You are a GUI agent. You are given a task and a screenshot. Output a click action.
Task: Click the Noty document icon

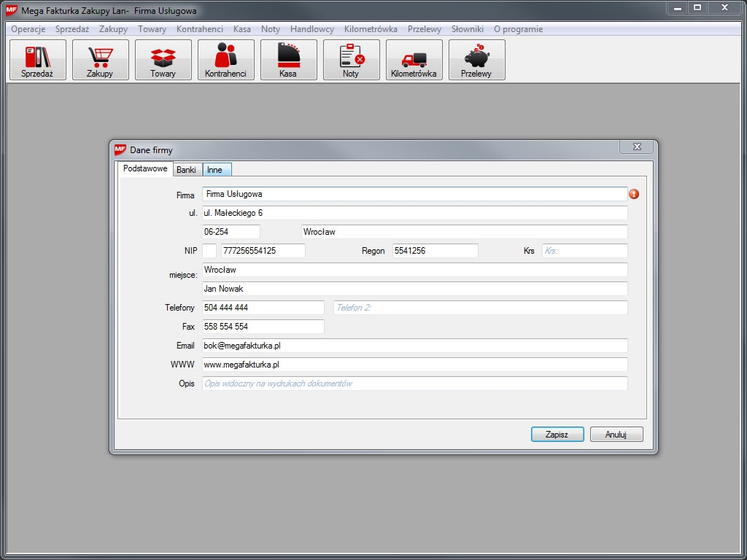click(352, 60)
